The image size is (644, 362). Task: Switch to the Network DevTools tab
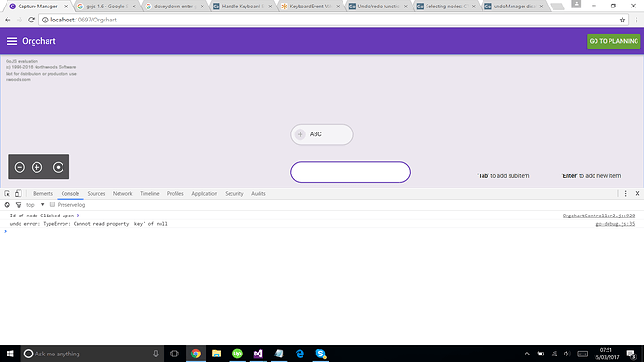[122, 194]
